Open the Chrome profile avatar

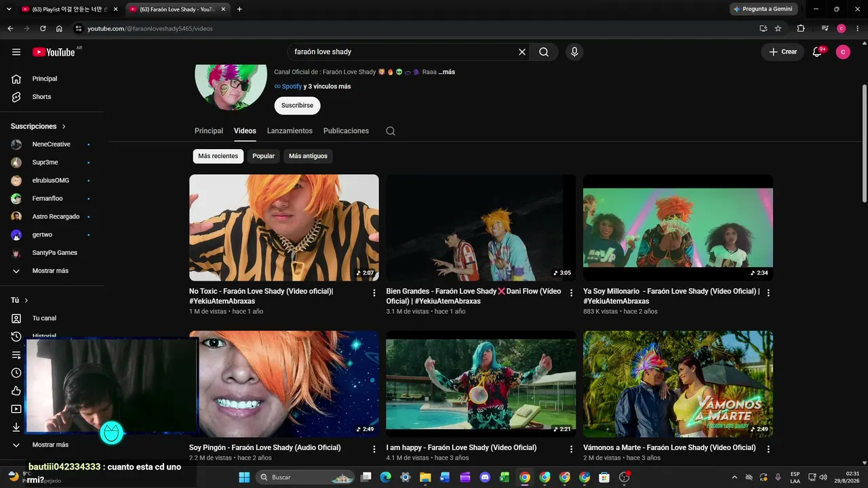[x=842, y=28]
